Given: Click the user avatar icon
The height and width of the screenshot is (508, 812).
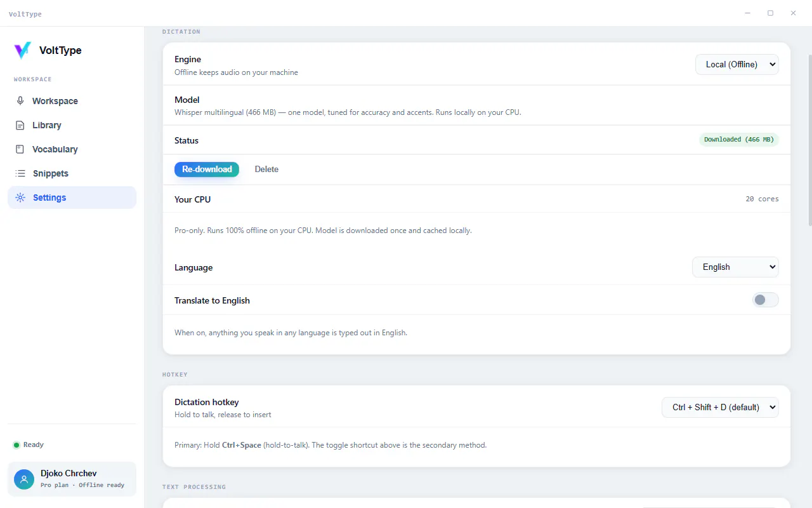Looking at the screenshot, I should click(24, 479).
